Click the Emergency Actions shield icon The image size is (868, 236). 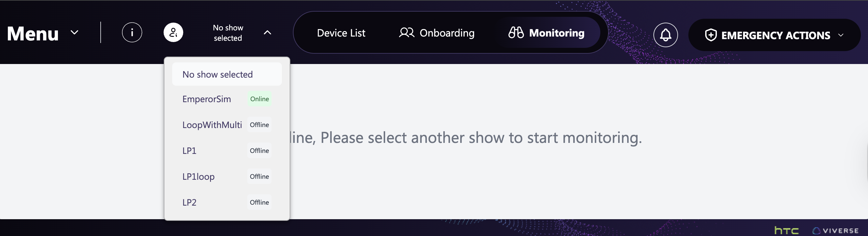(x=711, y=35)
